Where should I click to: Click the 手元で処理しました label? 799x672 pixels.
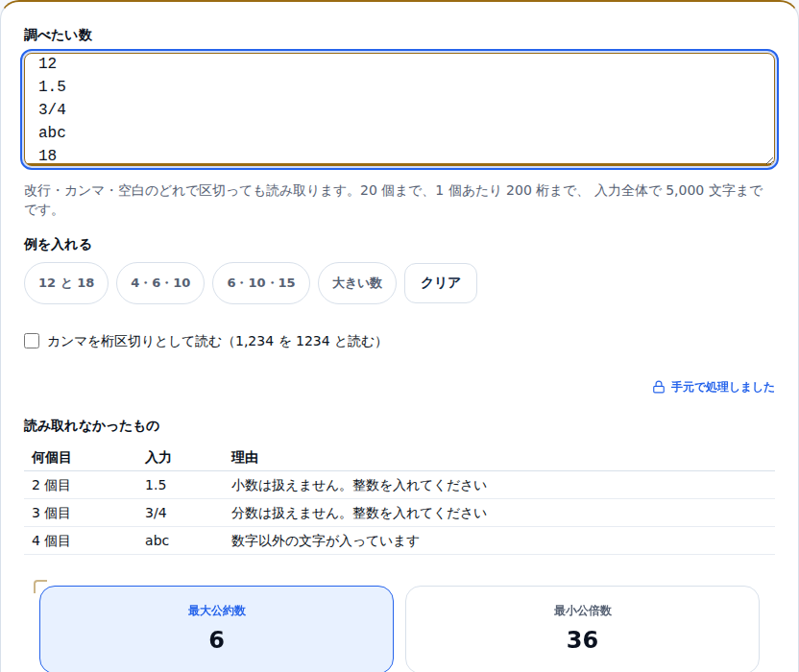722,387
